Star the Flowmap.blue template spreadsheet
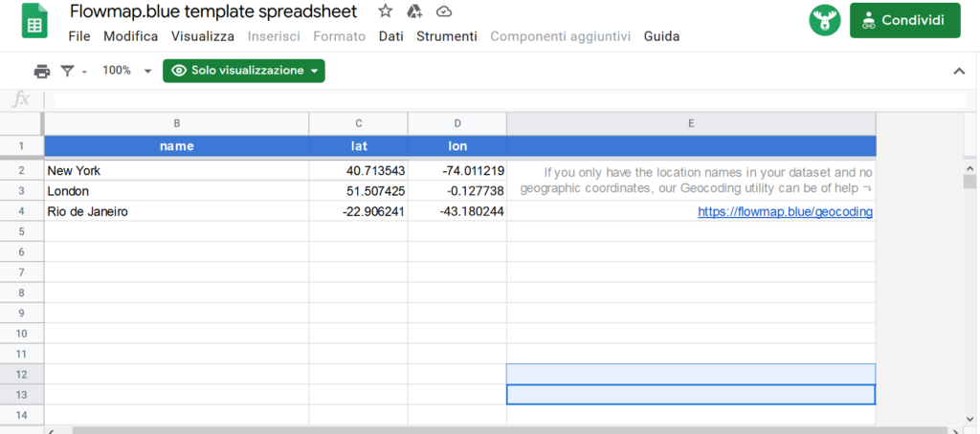Viewport: 980px width, 434px height. click(385, 11)
